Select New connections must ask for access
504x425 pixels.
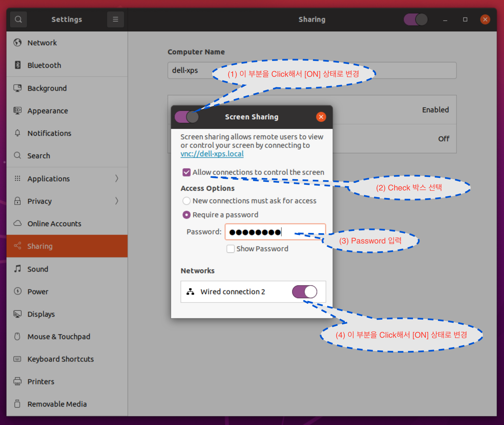point(186,201)
